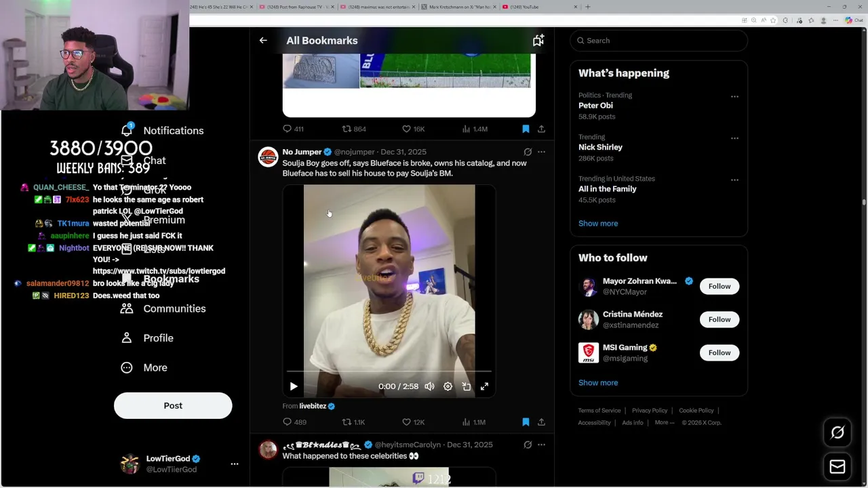Screen dimensions: 868x488
Task: Open the floating Messages envelope
Action: 837,467
